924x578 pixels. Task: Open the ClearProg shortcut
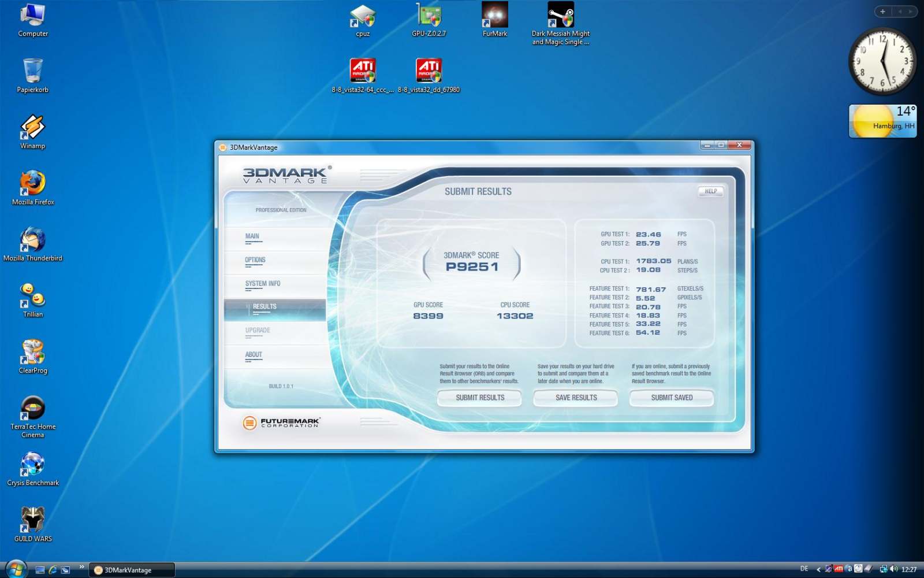[33, 356]
